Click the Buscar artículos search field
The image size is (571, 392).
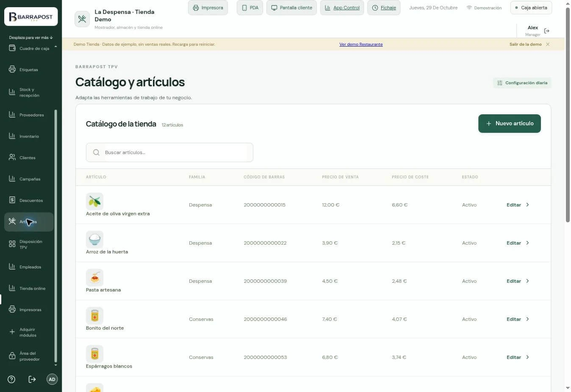point(169,152)
